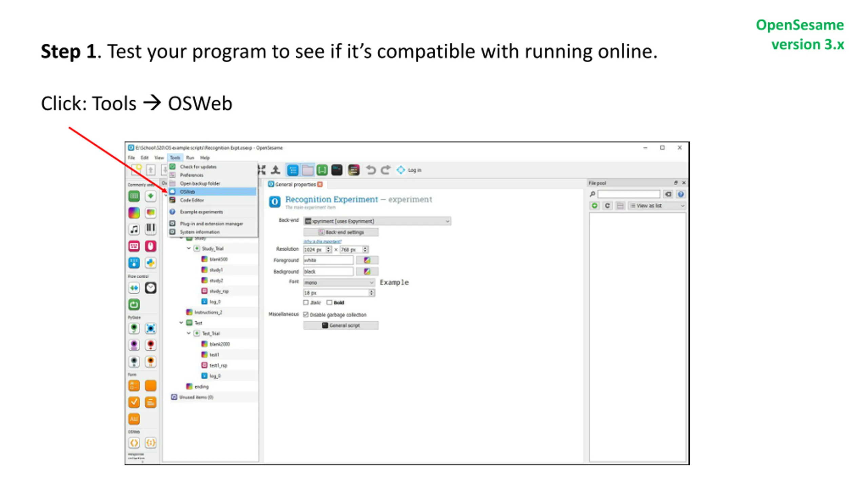The width and height of the screenshot is (868, 488).
Task: Open the Foreground color picker button
Action: coord(367,260)
